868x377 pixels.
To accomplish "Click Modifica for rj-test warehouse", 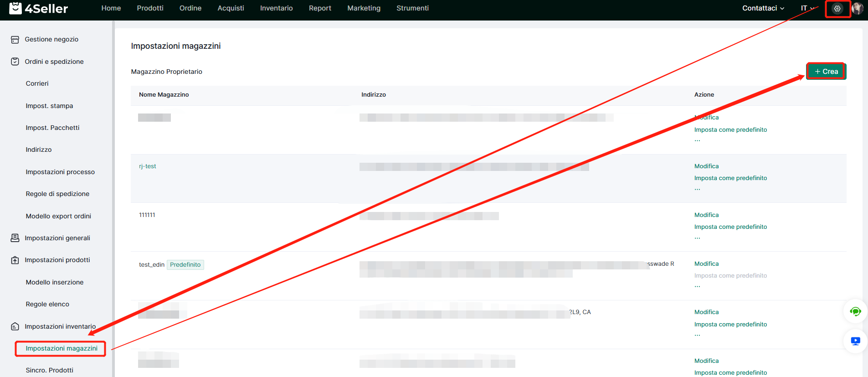I will [706, 166].
